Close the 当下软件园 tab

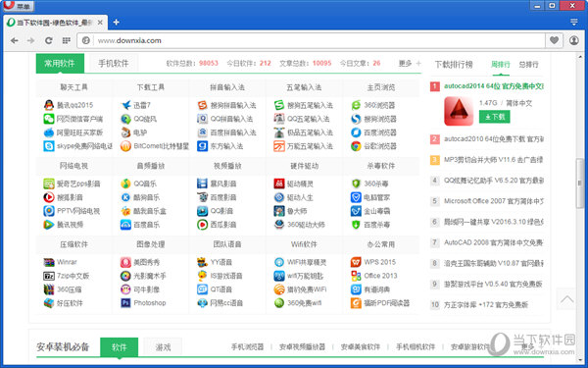[x=100, y=23]
